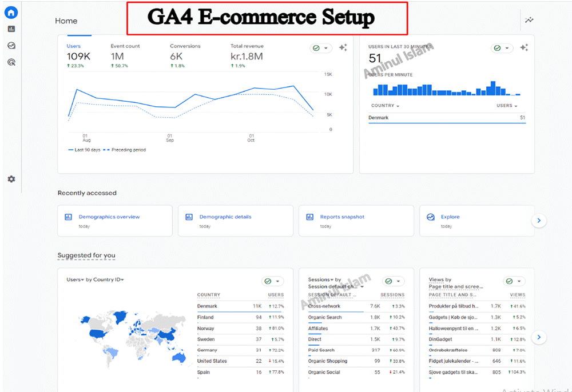Change the Users metric dropdown in country card
The width and height of the screenshot is (572, 392).
point(75,280)
